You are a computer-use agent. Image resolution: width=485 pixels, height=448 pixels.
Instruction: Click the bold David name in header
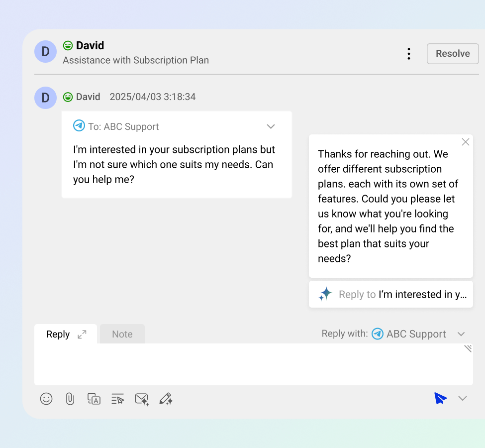(90, 45)
